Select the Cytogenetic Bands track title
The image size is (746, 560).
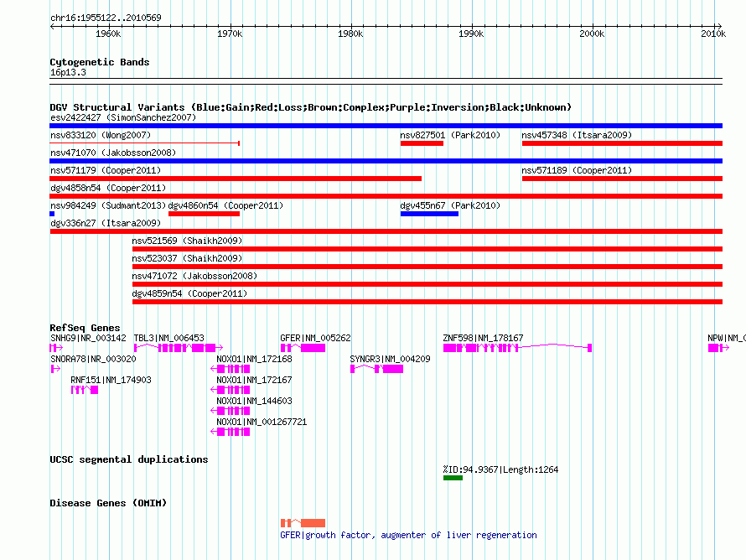pyautogui.click(x=100, y=62)
